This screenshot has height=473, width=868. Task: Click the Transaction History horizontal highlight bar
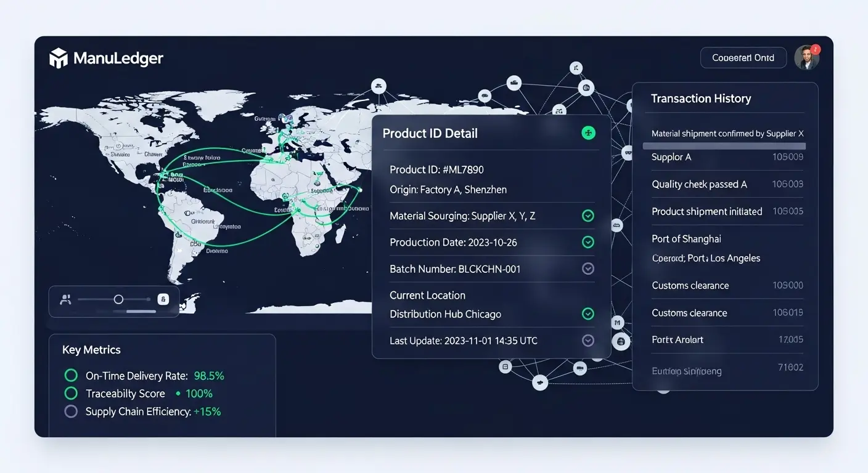click(x=724, y=146)
